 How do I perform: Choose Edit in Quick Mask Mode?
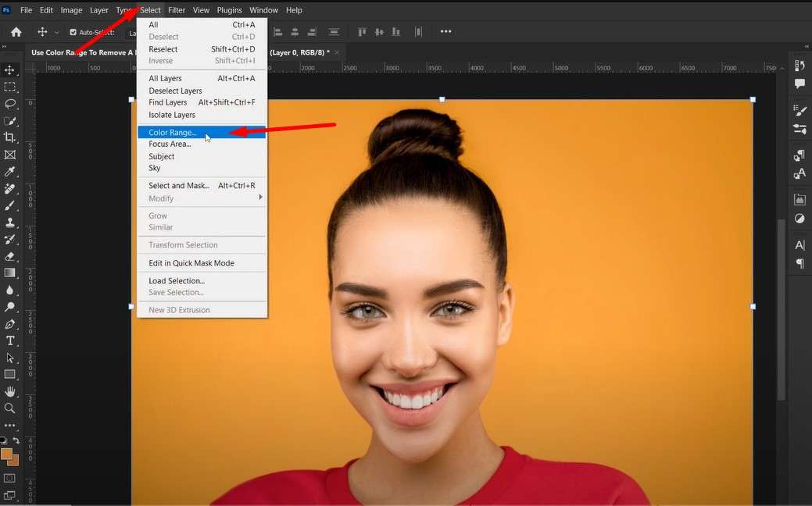pos(202,263)
